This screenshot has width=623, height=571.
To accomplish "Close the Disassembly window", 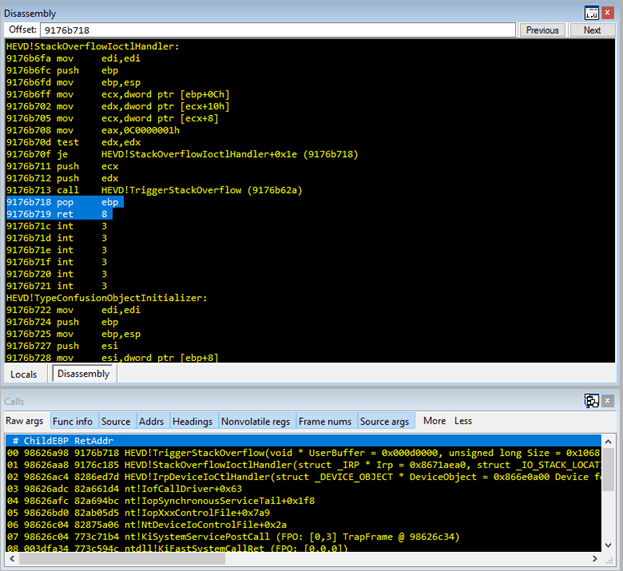I will point(608,13).
